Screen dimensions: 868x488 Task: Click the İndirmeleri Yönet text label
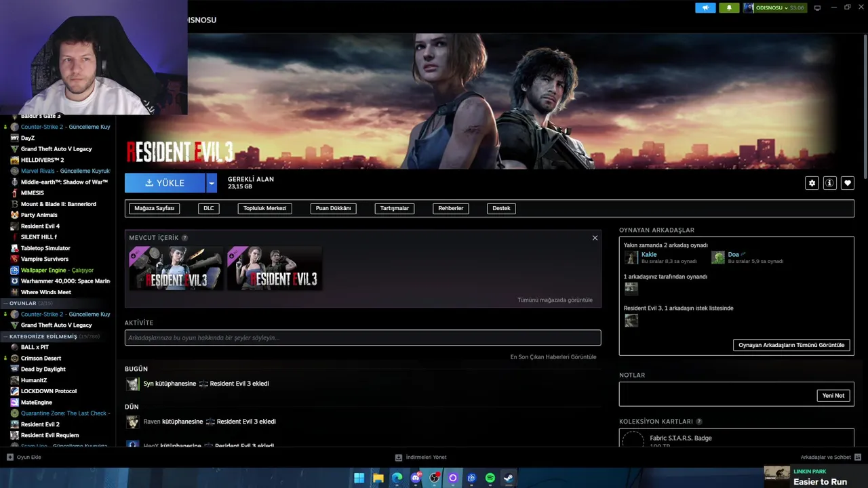pos(426,457)
